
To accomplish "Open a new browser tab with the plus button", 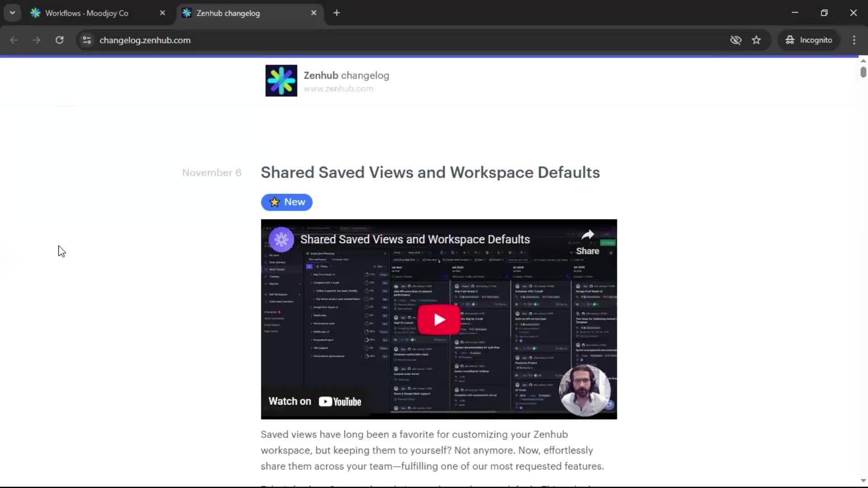I will click(x=336, y=13).
